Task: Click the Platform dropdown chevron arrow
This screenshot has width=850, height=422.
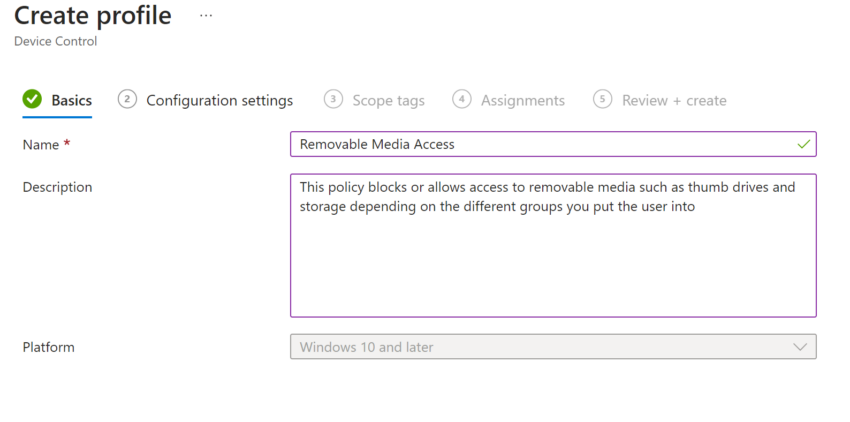Action: coord(800,347)
